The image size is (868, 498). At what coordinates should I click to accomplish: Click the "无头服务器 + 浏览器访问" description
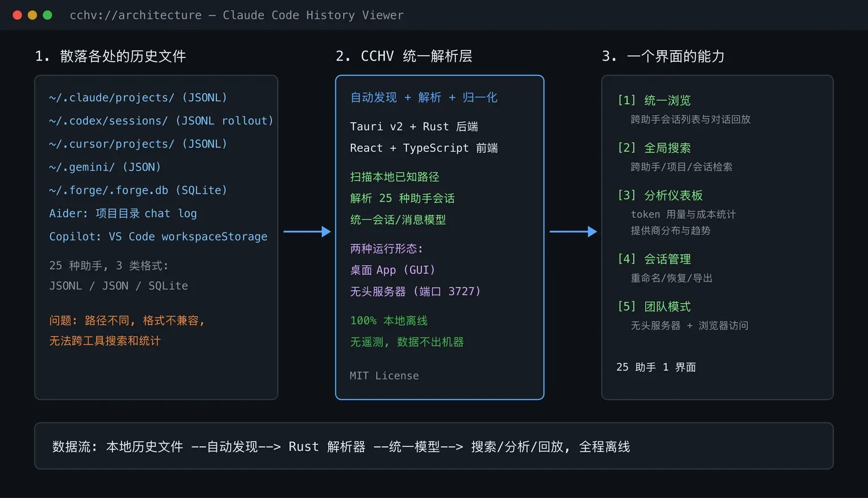coord(690,325)
